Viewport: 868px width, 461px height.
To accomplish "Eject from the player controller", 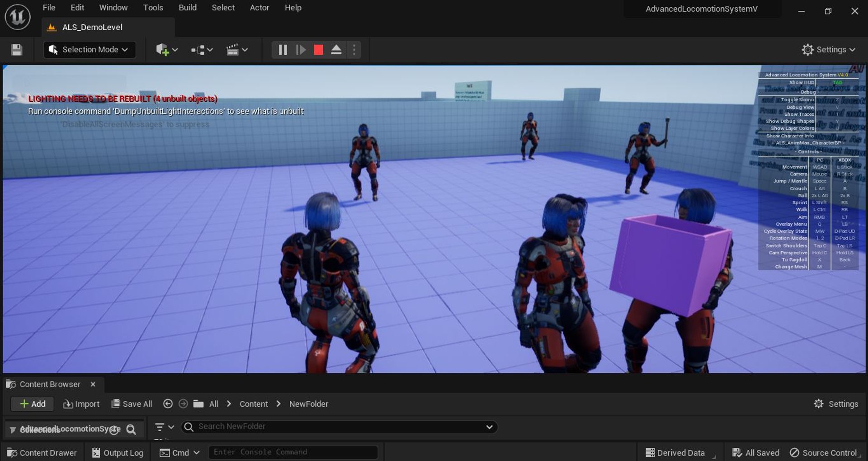I will (x=336, y=50).
